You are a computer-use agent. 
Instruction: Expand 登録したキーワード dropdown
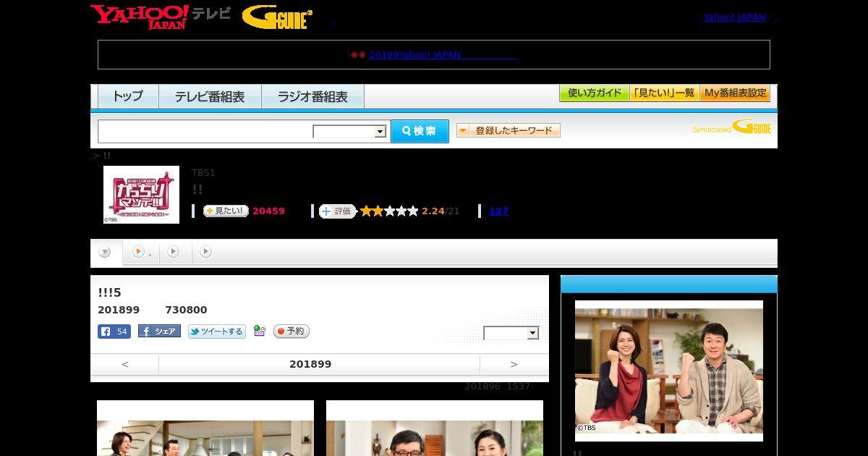pos(508,130)
